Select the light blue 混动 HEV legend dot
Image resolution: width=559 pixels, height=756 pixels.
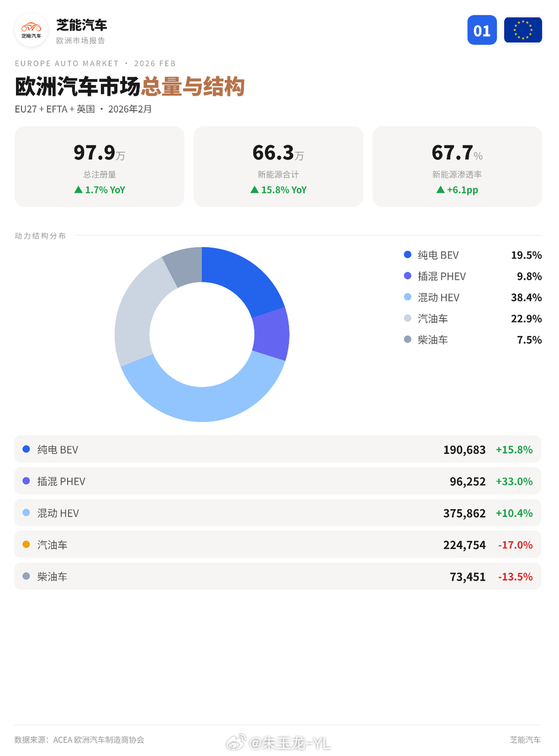407,297
